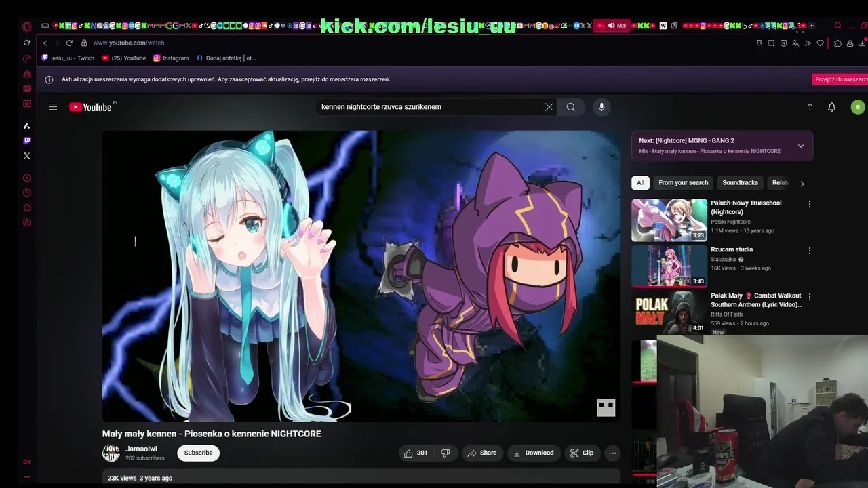
Task: Open options for Paluch-Nowy Trueschool video
Action: point(809,204)
